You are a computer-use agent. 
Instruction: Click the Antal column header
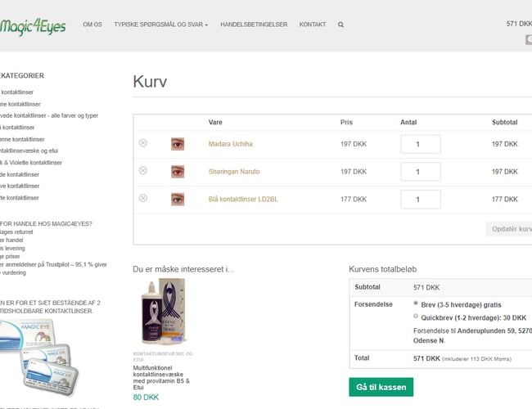coord(408,122)
